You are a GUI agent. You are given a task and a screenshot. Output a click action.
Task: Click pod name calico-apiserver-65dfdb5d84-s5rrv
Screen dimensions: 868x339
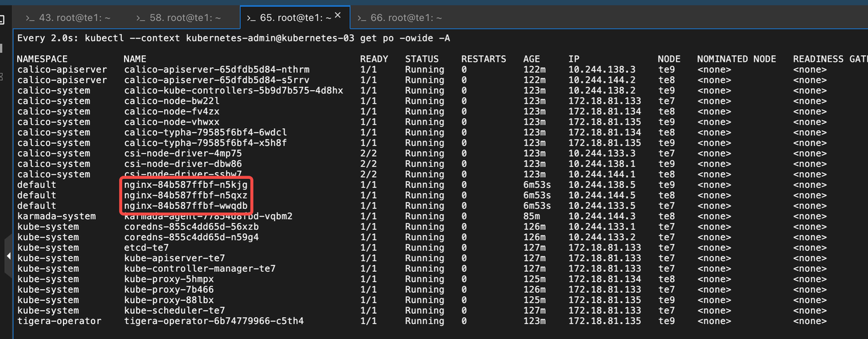coord(216,80)
